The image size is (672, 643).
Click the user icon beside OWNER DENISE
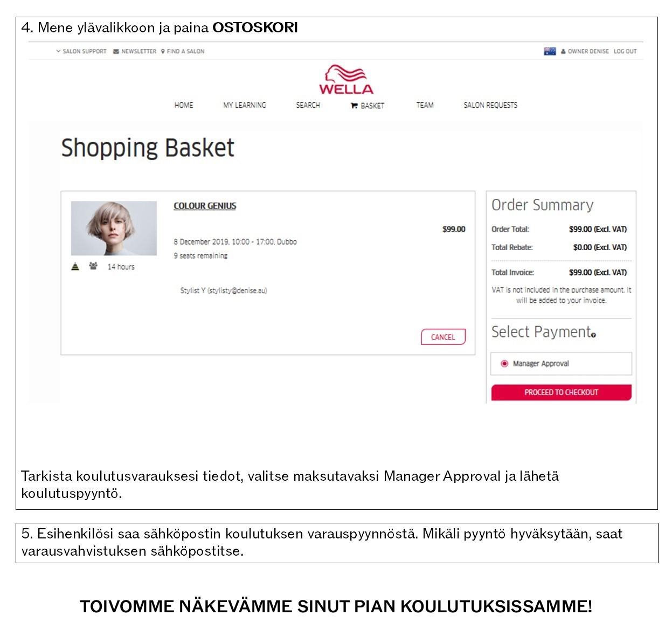point(563,52)
